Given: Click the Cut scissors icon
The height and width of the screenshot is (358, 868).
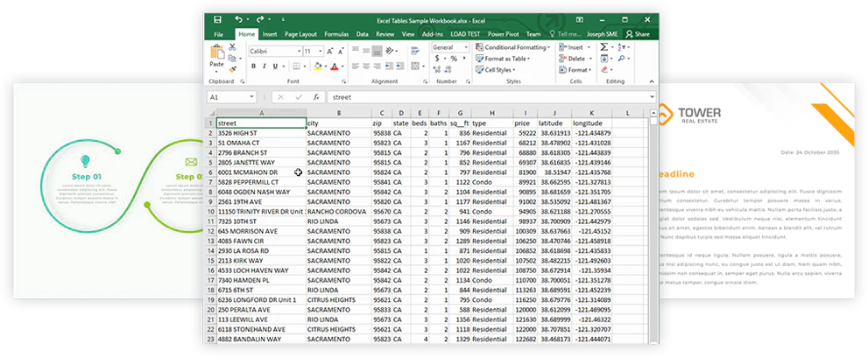Looking at the screenshot, I should (232, 46).
